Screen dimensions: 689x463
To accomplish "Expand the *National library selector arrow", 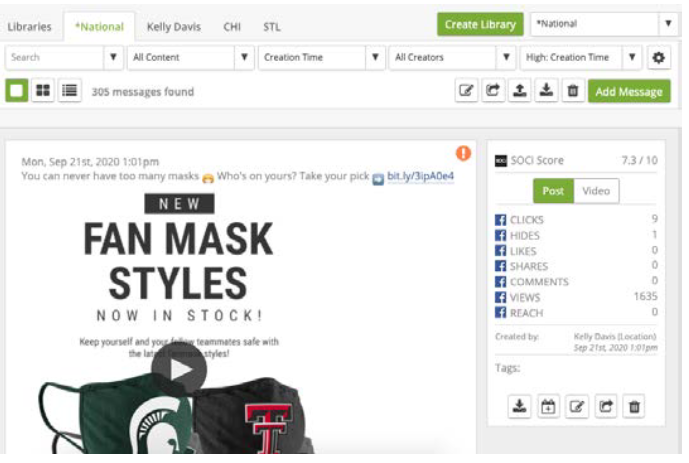I will click(668, 24).
